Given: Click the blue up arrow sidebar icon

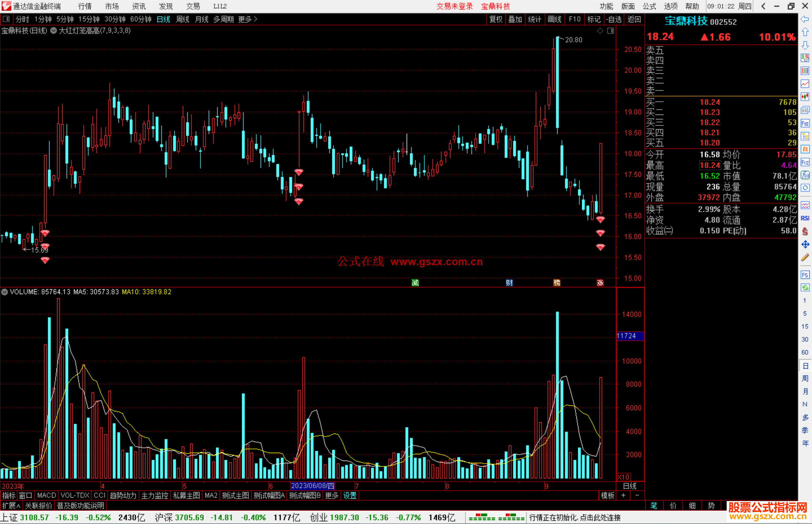Looking at the screenshot, I should click(805, 32).
